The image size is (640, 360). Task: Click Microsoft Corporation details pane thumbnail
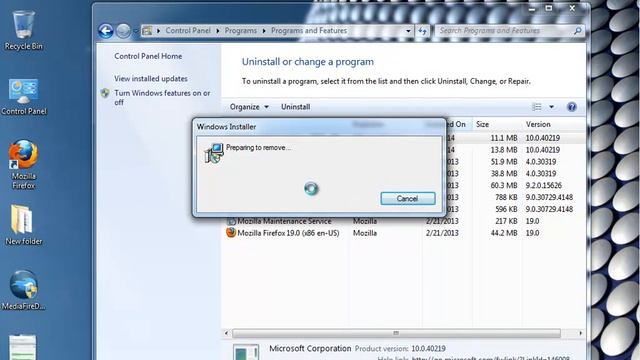pyautogui.click(x=246, y=353)
